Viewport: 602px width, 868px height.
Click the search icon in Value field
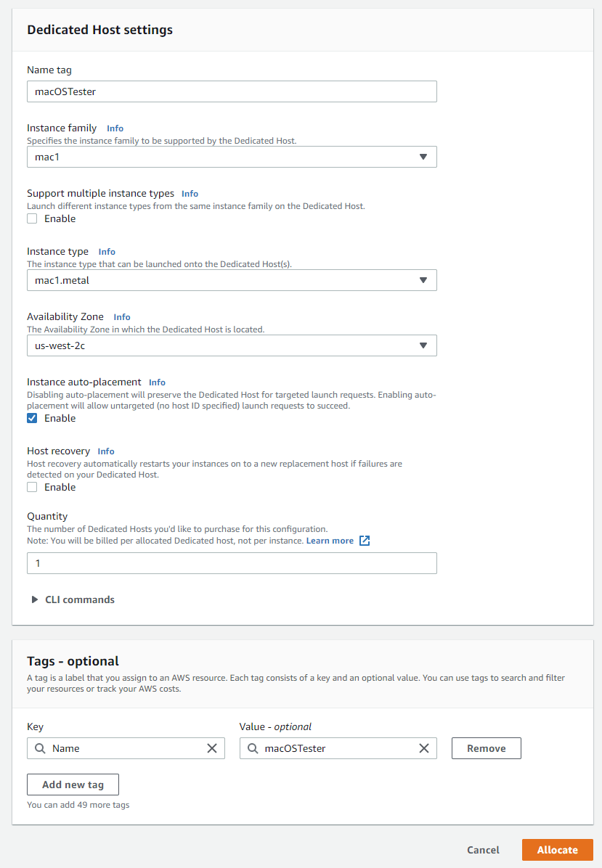tap(252, 748)
